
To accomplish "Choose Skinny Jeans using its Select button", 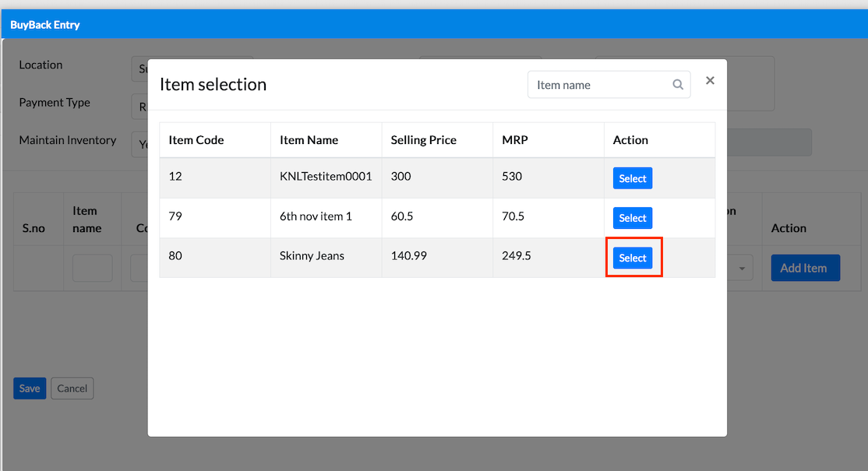I will [632, 258].
